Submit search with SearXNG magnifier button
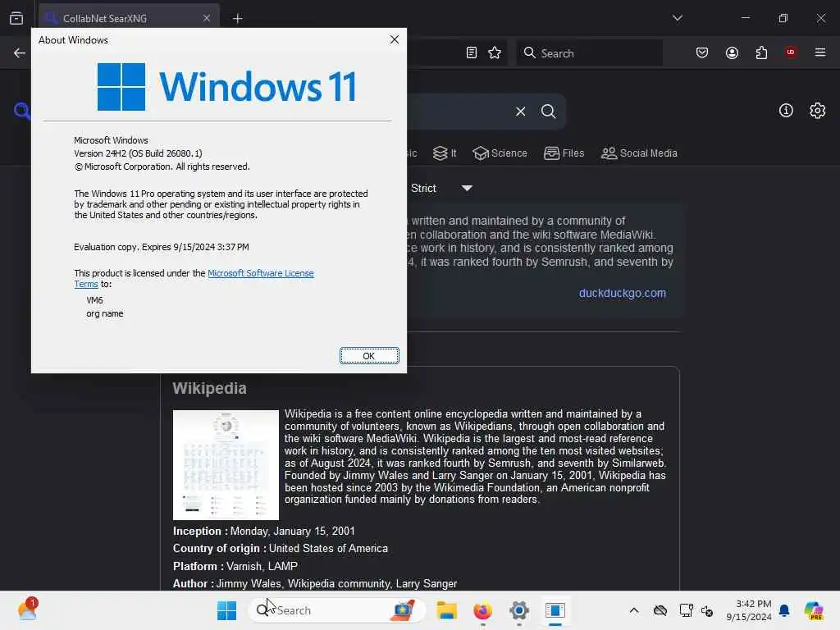Image resolution: width=840 pixels, height=630 pixels. (x=548, y=112)
